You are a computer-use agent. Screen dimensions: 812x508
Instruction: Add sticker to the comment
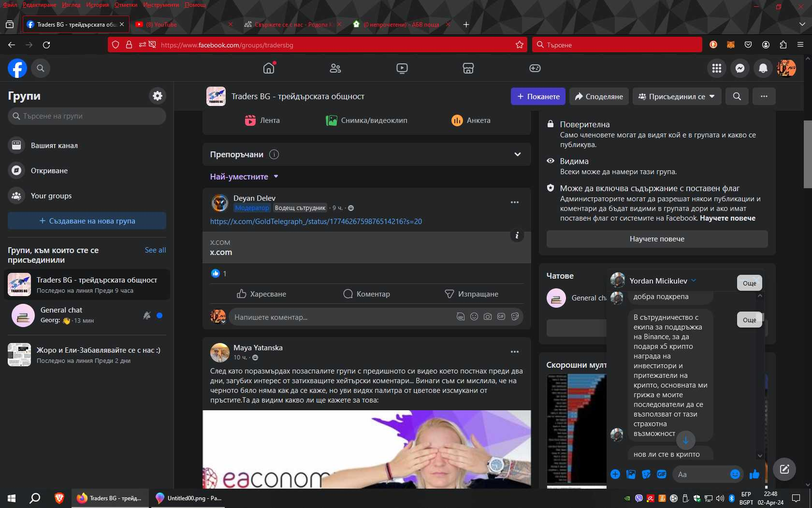coord(515,316)
